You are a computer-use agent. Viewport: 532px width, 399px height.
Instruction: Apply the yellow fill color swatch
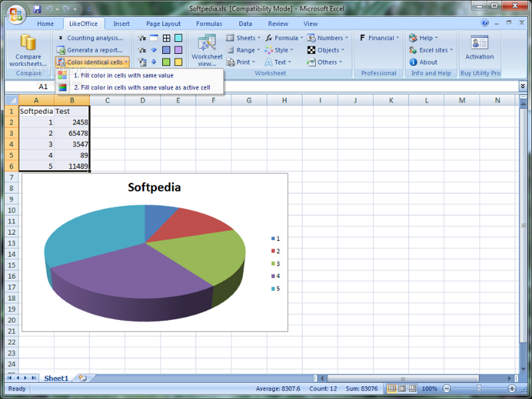[x=178, y=62]
